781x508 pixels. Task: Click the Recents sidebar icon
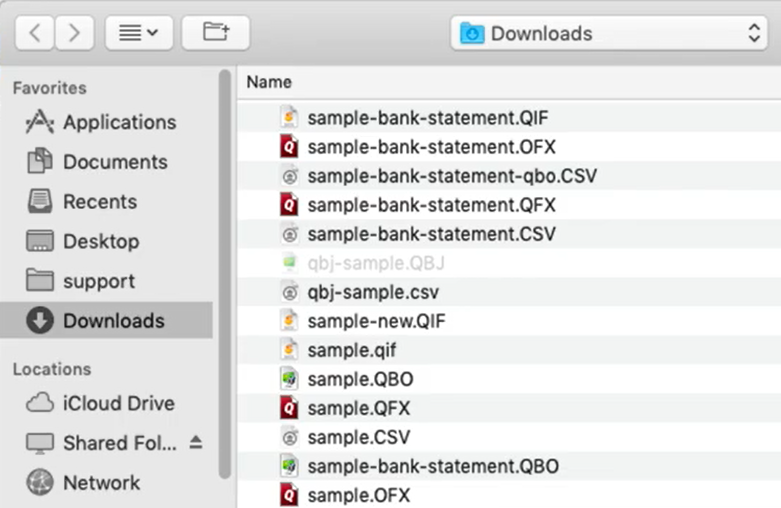(x=39, y=201)
